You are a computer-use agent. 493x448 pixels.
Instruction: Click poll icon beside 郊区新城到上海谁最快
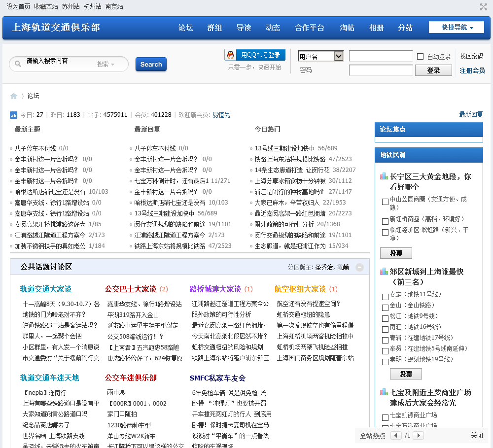pos(384,271)
